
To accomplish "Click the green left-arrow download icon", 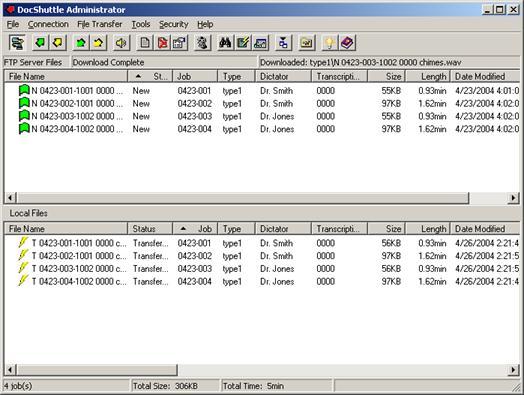I will point(40,43).
